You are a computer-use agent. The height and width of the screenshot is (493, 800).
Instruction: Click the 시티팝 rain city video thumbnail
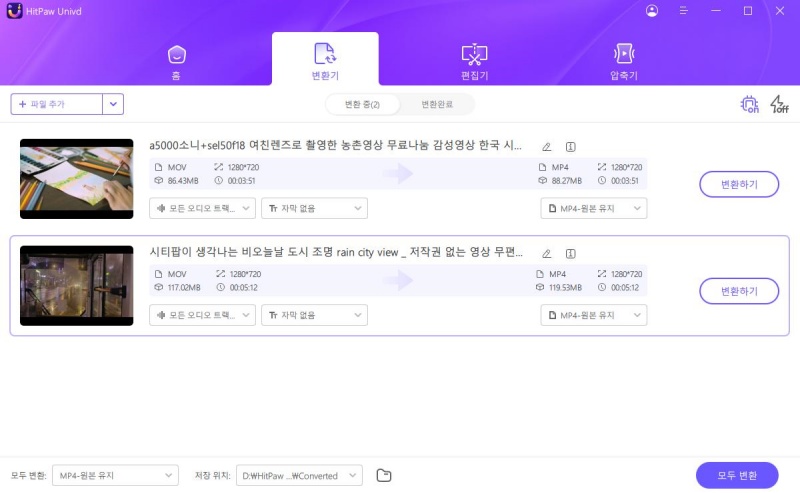click(77, 286)
